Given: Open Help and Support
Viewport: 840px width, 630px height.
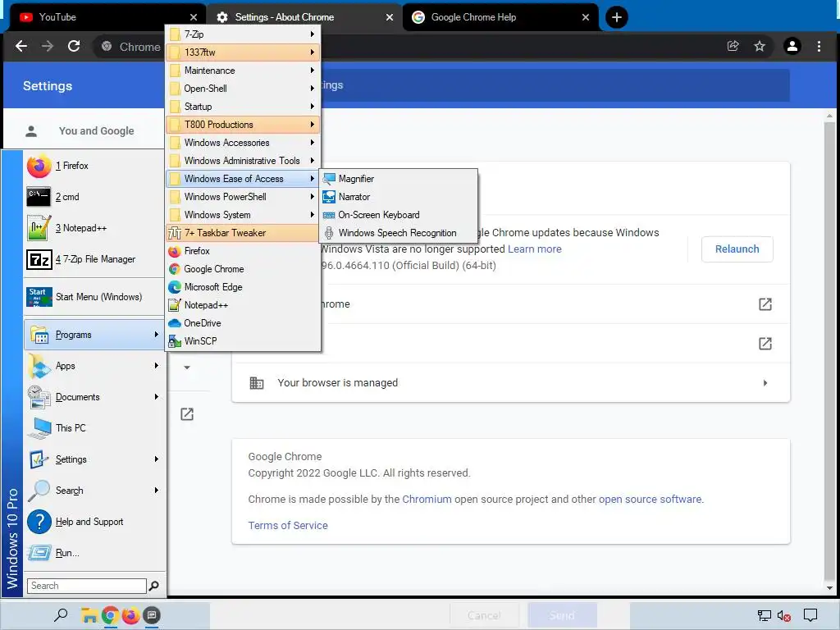Looking at the screenshot, I should 94,522.
